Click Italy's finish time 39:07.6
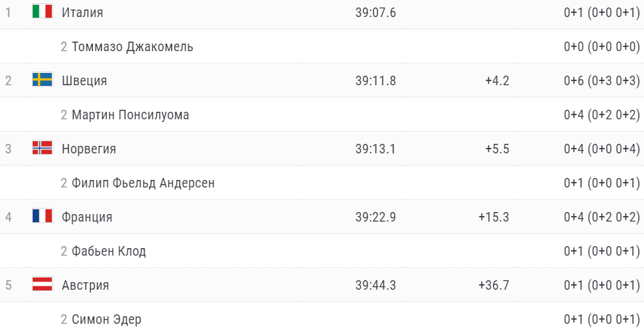Viewport: 644px width, 332px height. (375, 12)
